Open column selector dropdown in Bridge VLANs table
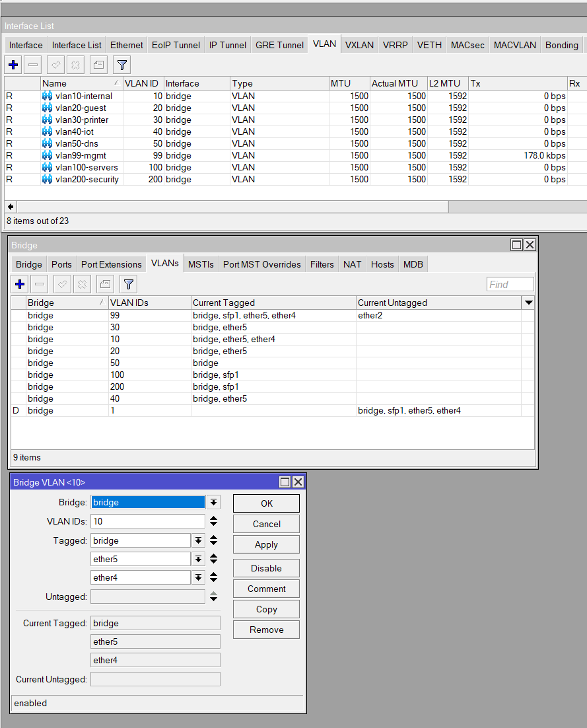Image resolution: width=587 pixels, height=728 pixels. coord(528,303)
